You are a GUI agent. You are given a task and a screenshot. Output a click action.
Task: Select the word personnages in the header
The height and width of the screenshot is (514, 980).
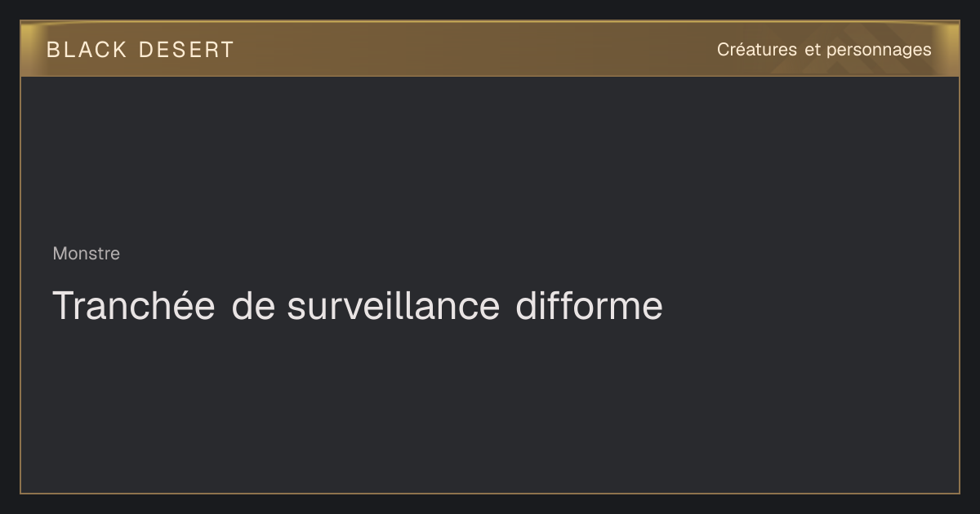(x=879, y=51)
